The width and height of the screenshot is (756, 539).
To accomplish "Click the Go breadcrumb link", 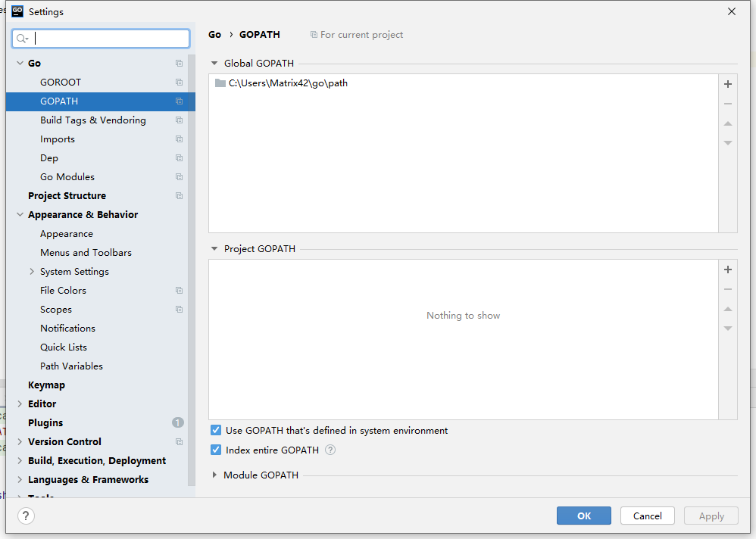I will [x=214, y=35].
